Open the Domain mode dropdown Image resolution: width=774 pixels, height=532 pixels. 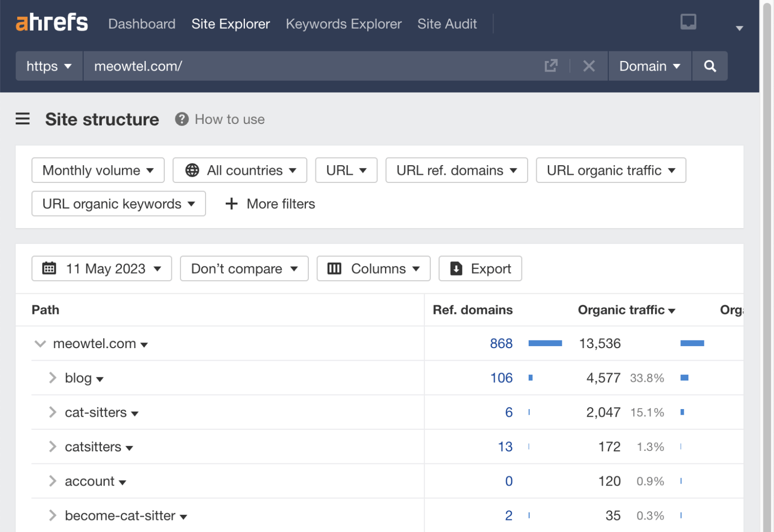click(650, 66)
